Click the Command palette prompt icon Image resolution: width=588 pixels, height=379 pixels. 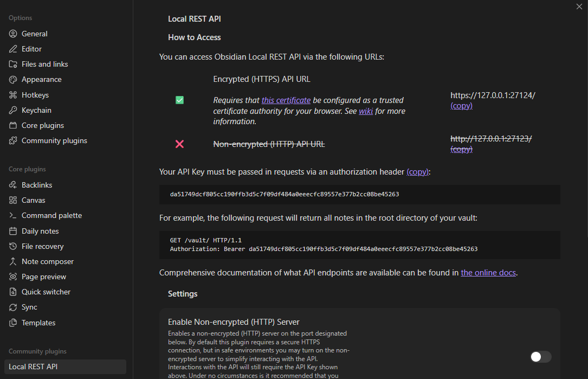pos(13,215)
